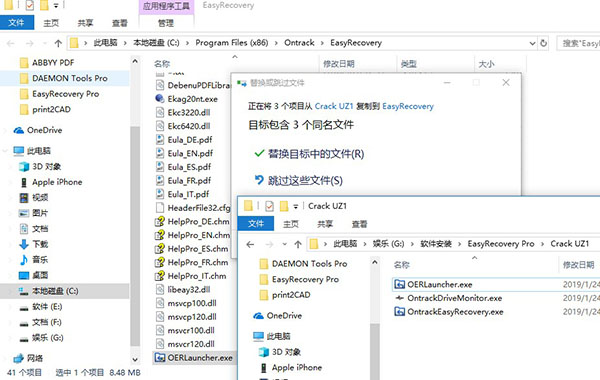Select Program Files (x86) in the breadcrumb
Viewport: 600px width, 380px height.
click(232, 42)
